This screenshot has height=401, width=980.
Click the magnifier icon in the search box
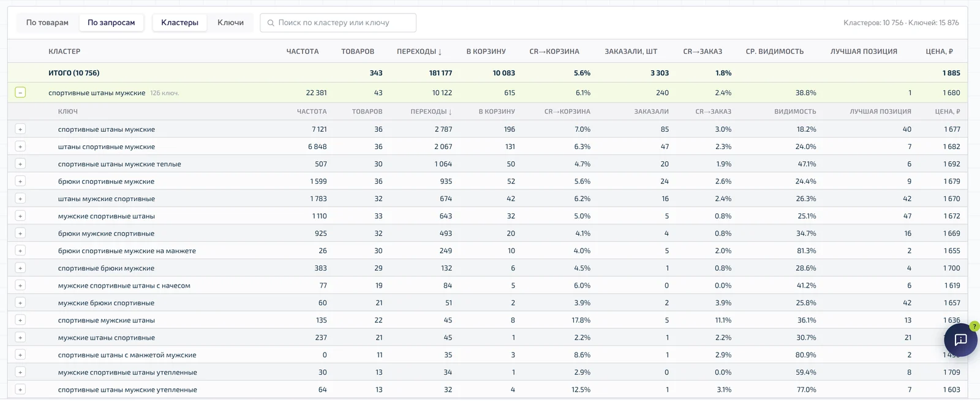pyautogui.click(x=271, y=23)
